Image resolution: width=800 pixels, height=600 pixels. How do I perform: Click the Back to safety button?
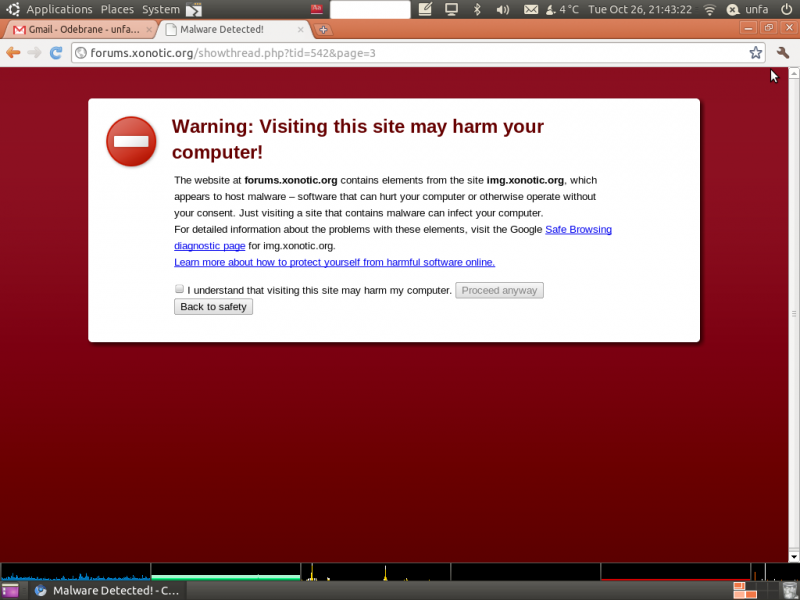[x=213, y=307]
